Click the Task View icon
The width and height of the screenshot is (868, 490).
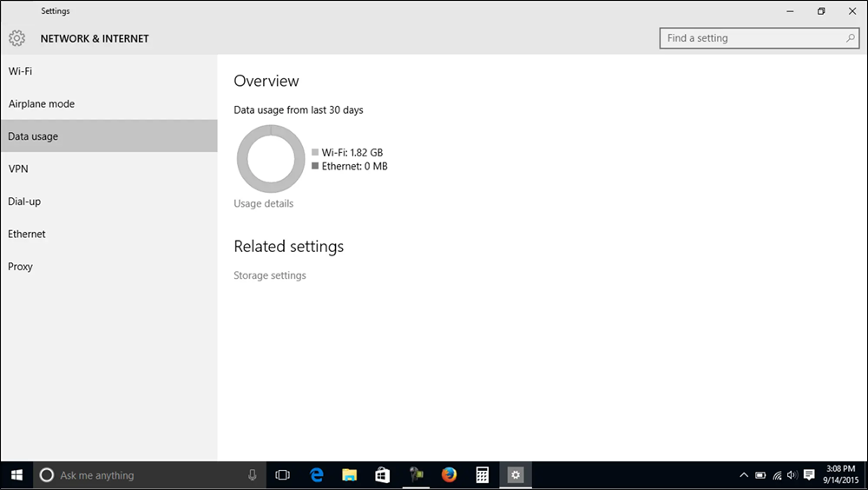click(x=282, y=475)
